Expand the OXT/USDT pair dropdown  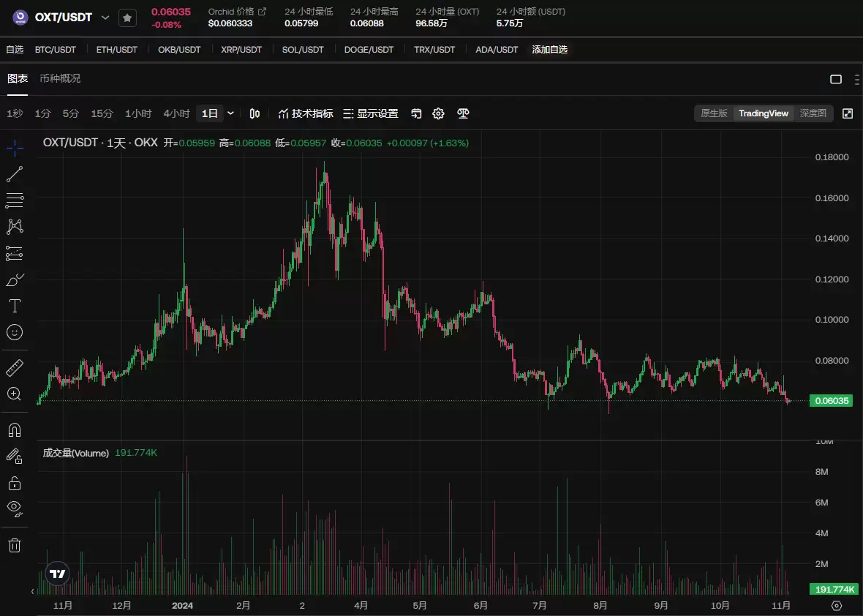(x=105, y=18)
